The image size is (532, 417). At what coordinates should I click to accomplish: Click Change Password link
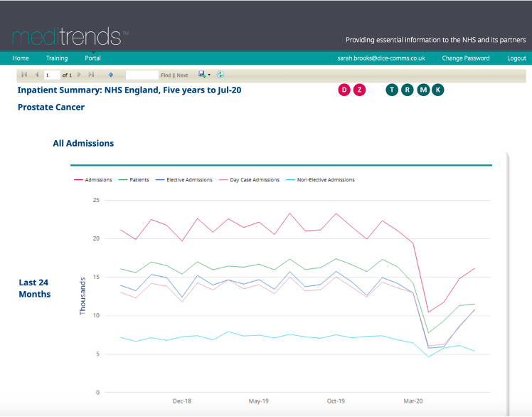coord(466,58)
